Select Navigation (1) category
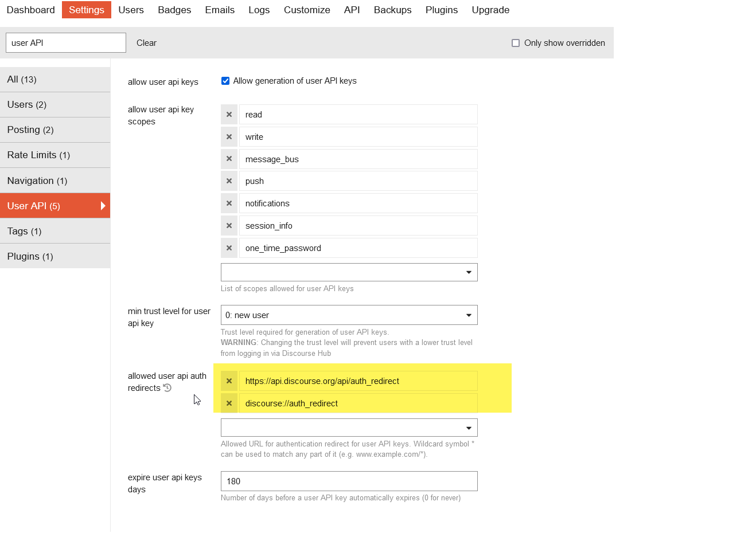 pyautogui.click(x=55, y=181)
